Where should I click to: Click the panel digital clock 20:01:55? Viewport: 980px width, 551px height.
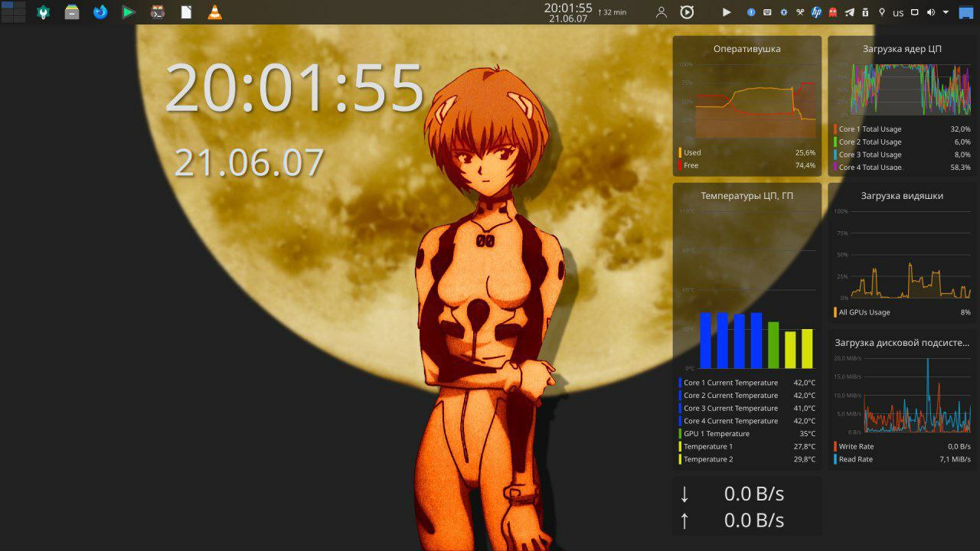tap(568, 8)
